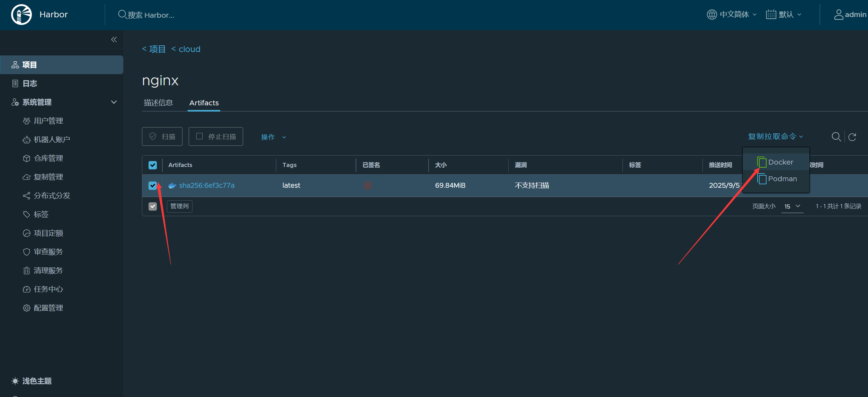Refresh the artifacts list

tap(852, 137)
